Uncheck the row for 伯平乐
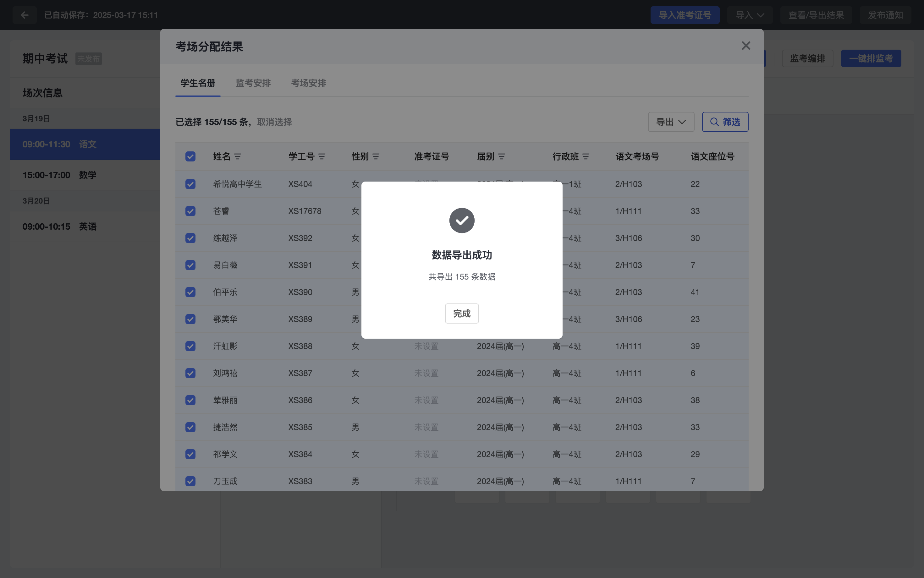The image size is (924, 578). tap(190, 292)
